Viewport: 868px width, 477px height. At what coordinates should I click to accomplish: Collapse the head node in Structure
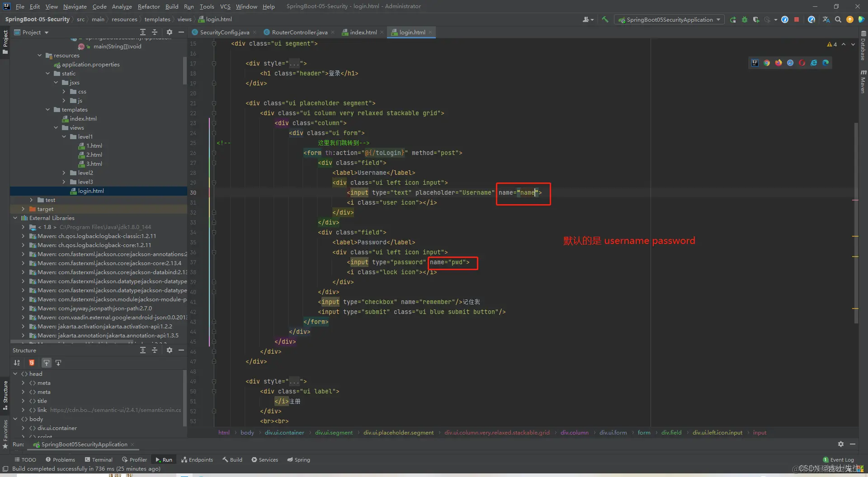click(15, 374)
